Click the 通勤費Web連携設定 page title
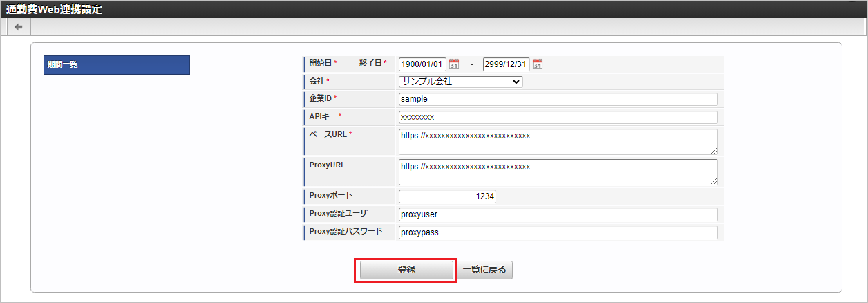868x303 pixels. [x=54, y=9]
